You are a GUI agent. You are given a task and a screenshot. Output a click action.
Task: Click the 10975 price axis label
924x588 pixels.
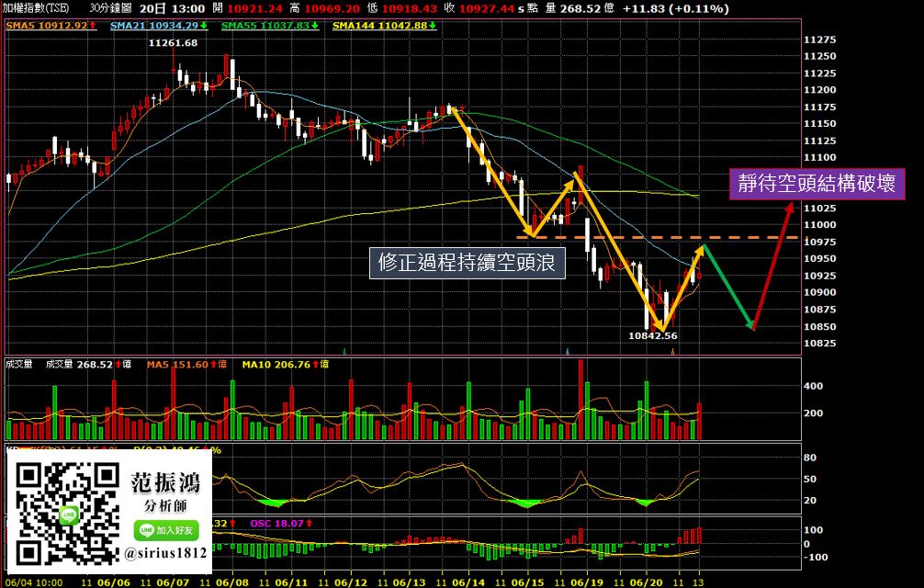pos(819,243)
